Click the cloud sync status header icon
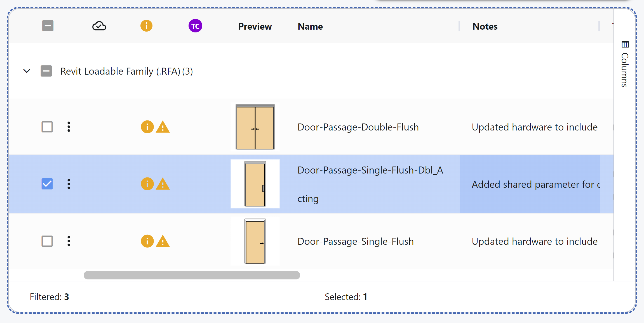The image size is (644, 323). pos(99,26)
